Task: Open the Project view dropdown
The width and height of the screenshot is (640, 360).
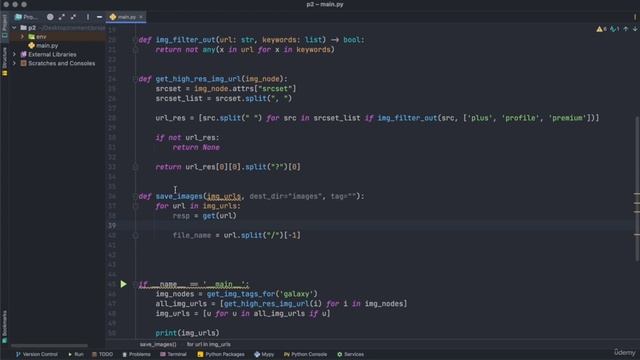Action: (26, 17)
